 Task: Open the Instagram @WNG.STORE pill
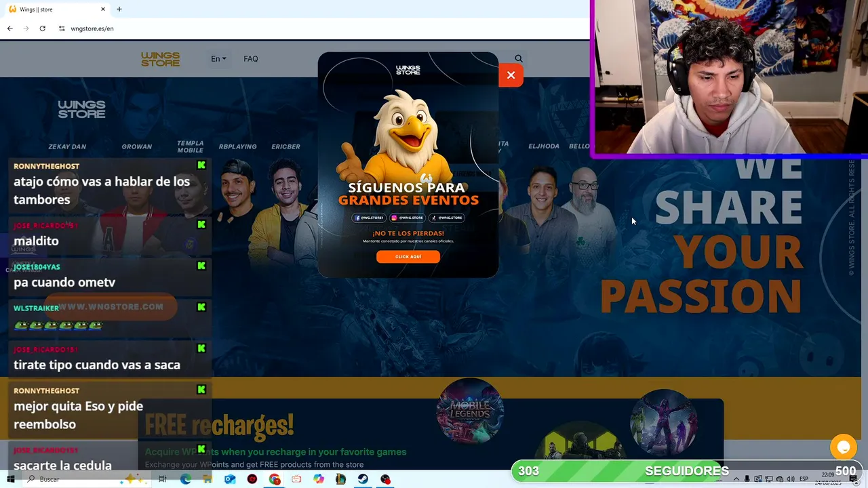tap(408, 218)
